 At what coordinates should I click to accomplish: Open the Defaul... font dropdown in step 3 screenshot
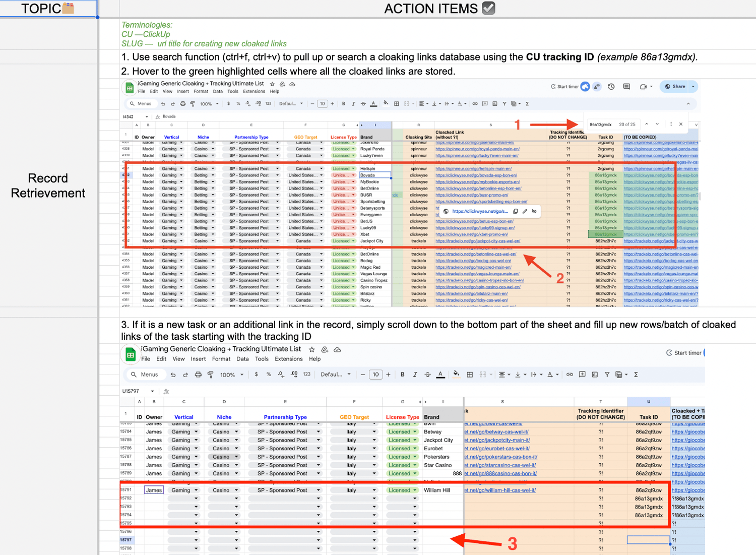[335, 375]
